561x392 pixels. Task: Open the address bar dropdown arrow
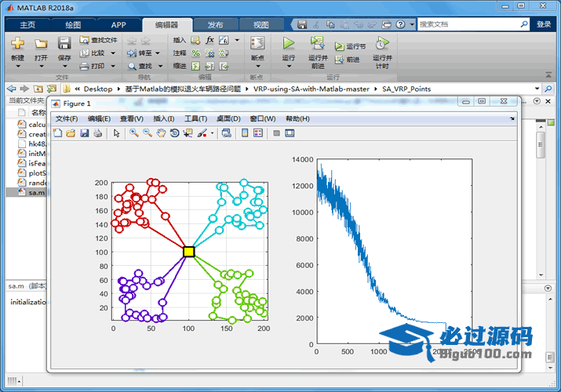[x=537, y=89]
